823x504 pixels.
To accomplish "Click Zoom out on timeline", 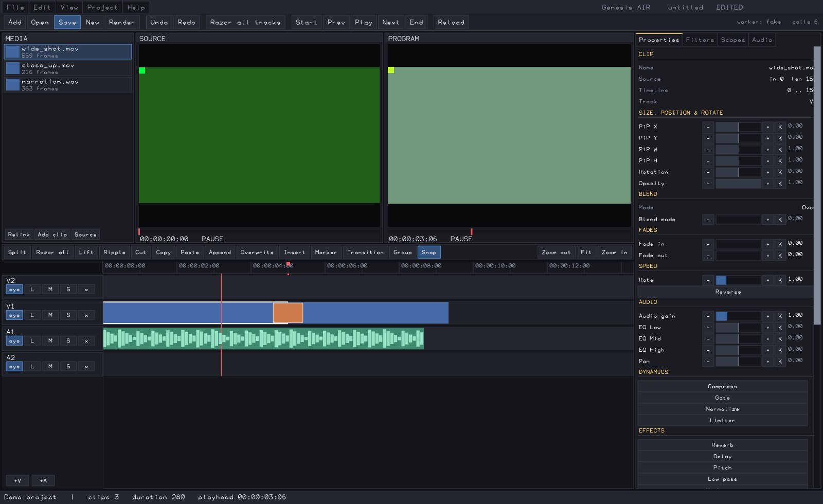I will click(556, 253).
